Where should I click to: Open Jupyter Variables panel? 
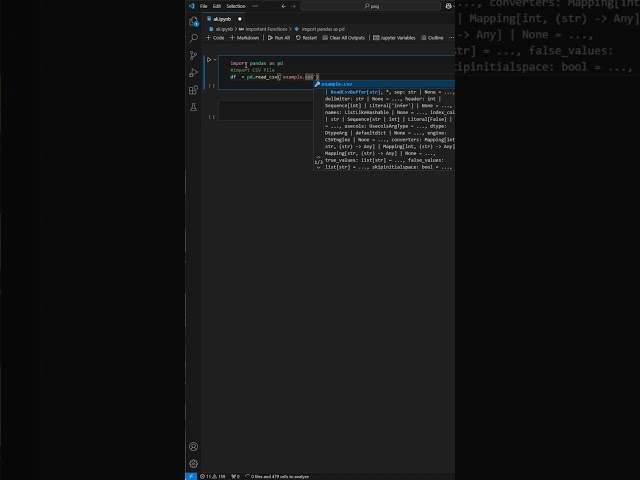pyautogui.click(x=394, y=38)
